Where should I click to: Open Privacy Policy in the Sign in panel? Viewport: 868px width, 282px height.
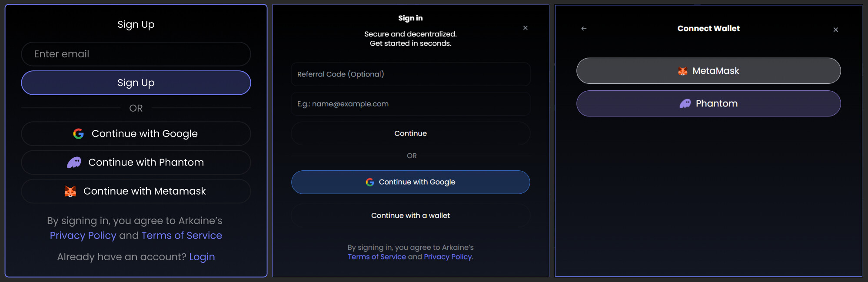click(x=448, y=257)
